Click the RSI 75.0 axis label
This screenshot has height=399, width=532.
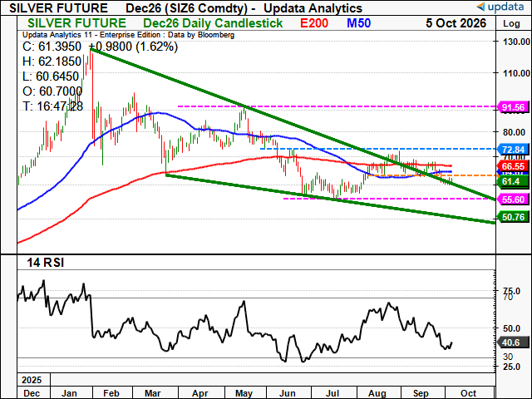click(x=512, y=291)
